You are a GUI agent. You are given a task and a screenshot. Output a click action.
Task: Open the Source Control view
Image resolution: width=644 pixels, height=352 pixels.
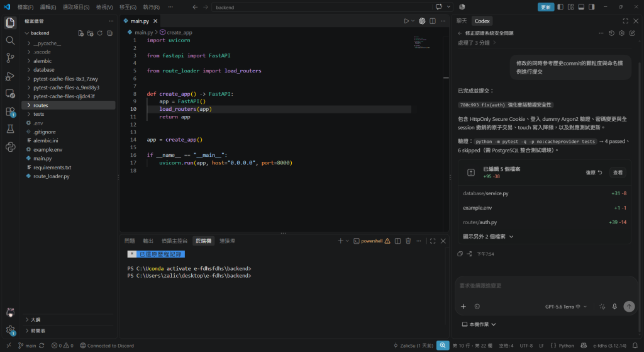[x=10, y=58]
